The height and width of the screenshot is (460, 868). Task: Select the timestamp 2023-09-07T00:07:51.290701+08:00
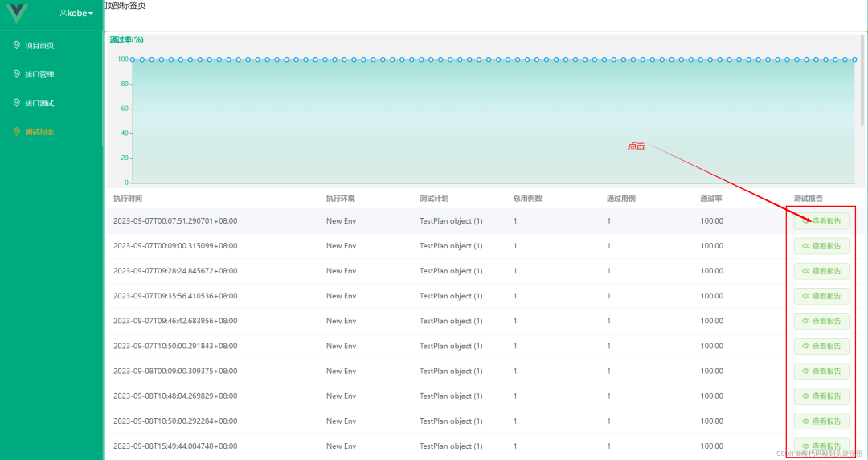pyautogui.click(x=175, y=221)
